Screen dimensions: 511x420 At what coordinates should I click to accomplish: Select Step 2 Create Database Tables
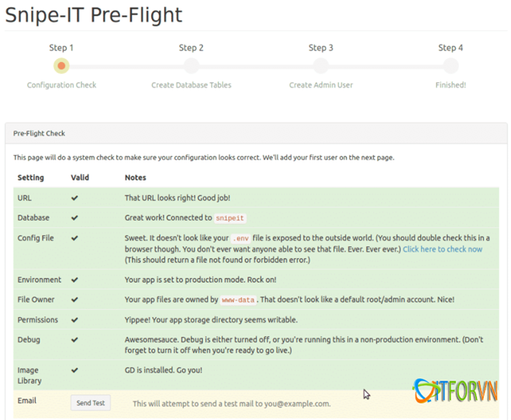[x=192, y=66]
